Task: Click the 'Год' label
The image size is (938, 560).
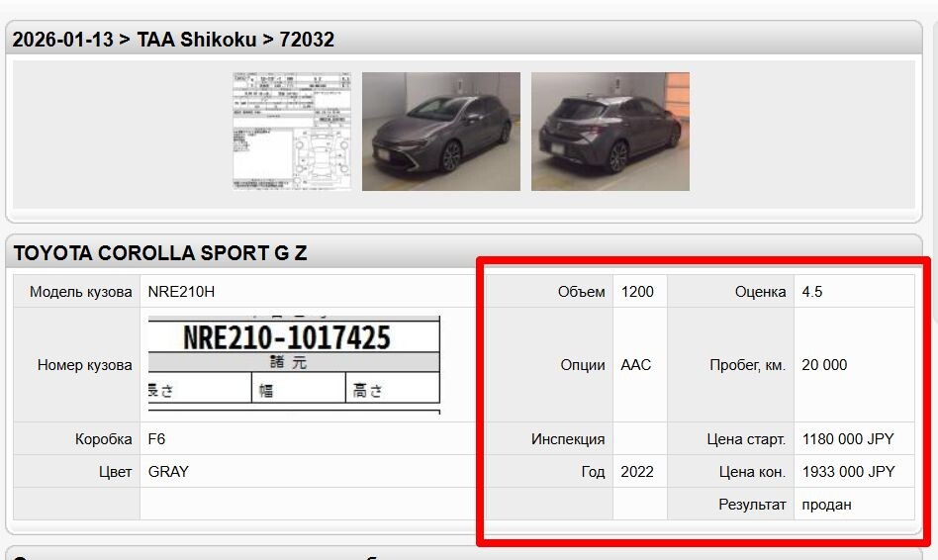Action: [x=593, y=472]
